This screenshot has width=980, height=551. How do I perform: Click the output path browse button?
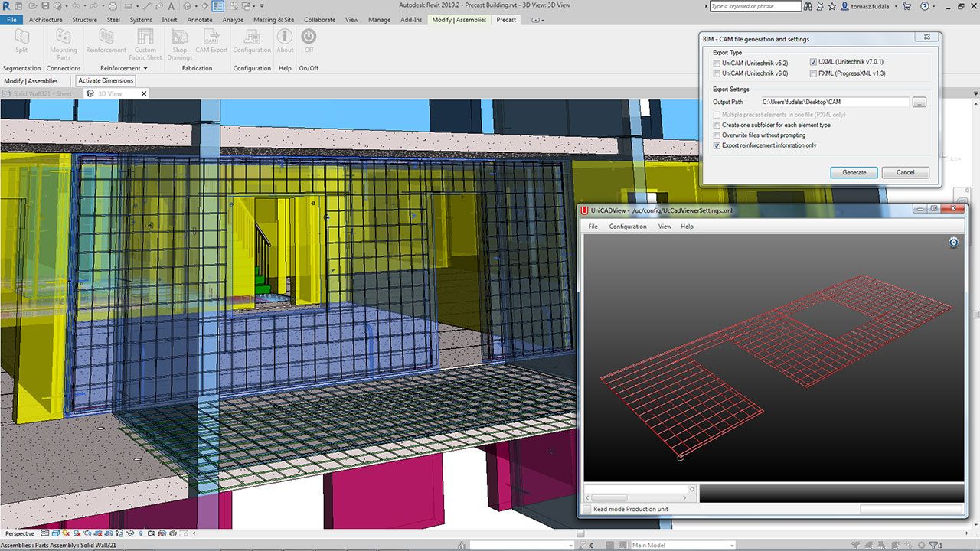click(x=920, y=102)
